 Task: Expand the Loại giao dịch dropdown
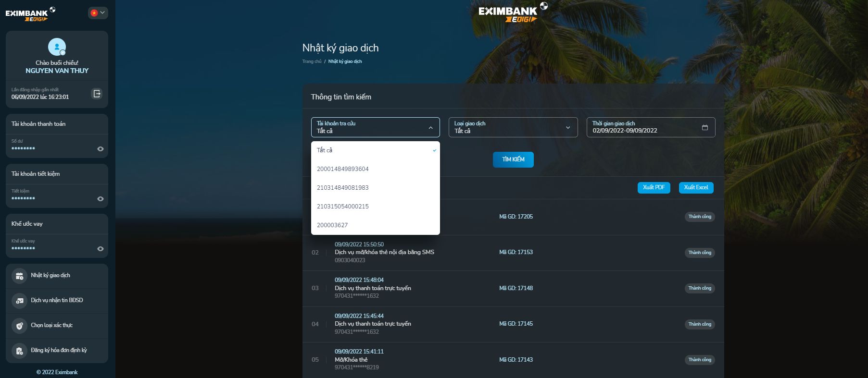coord(513,127)
